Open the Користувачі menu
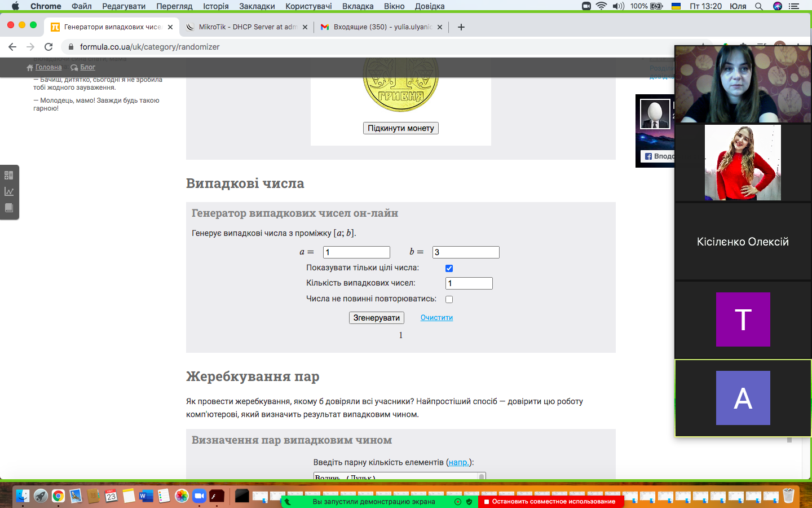The image size is (812, 508). pos(308,6)
